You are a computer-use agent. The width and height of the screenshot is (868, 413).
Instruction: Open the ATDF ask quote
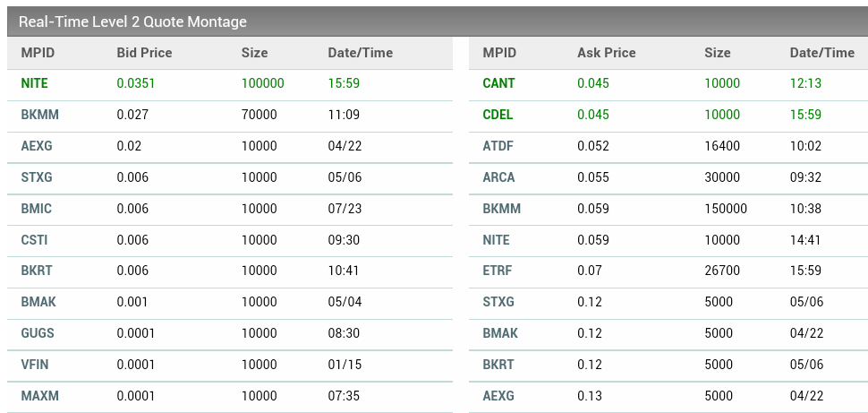pyautogui.click(x=498, y=146)
